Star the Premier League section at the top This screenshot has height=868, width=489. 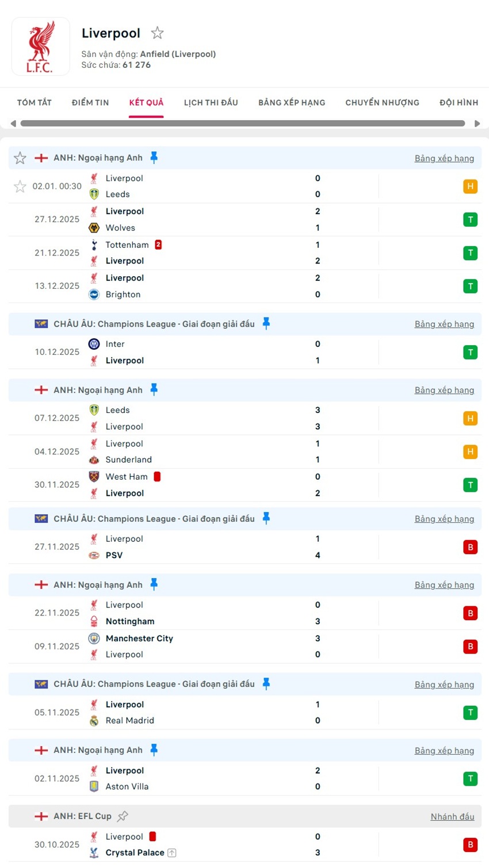[20, 158]
